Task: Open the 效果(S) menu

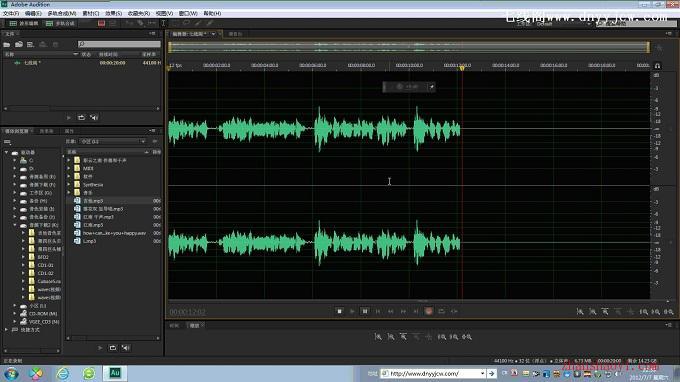Action: coord(113,13)
